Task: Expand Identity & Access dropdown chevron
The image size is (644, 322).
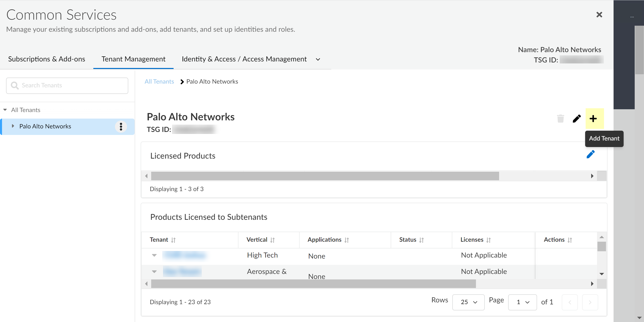Action: (x=318, y=59)
